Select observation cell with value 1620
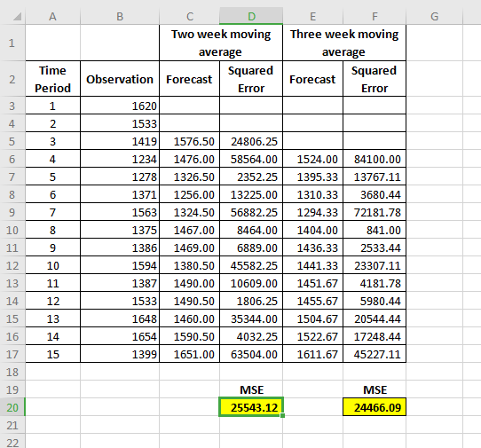The height and width of the screenshot is (448, 481). click(x=120, y=106)
